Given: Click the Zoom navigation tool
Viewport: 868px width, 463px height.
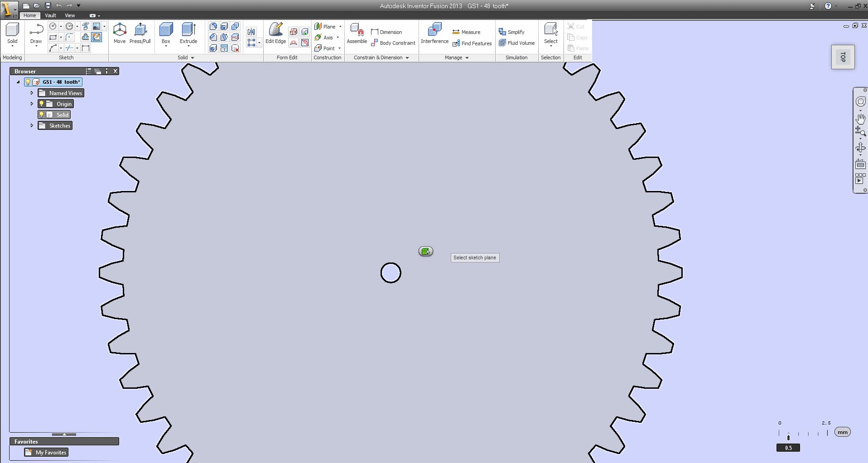Looking at the screenshot, I should (x=860, y=132).
